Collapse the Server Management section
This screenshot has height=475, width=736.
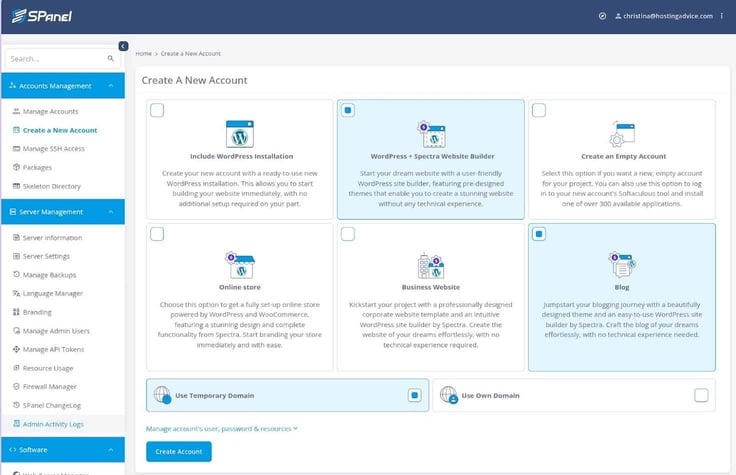pyautogui.click(x=111, y=212)
